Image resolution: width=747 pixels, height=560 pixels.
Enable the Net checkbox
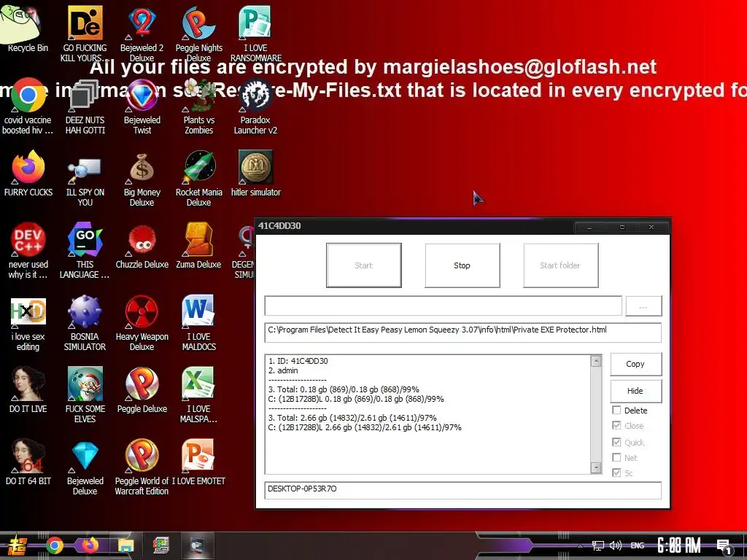[616, 458]
